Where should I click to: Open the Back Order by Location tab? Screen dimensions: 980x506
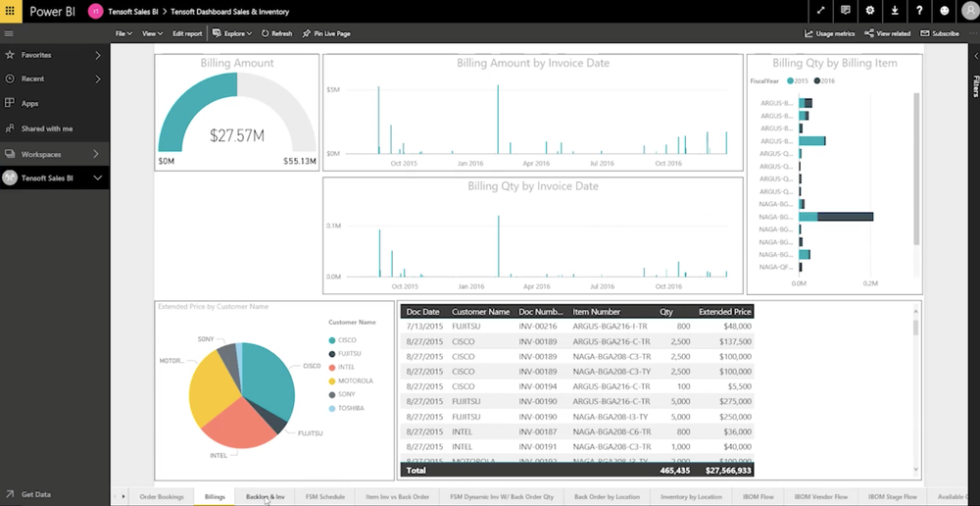607,496
